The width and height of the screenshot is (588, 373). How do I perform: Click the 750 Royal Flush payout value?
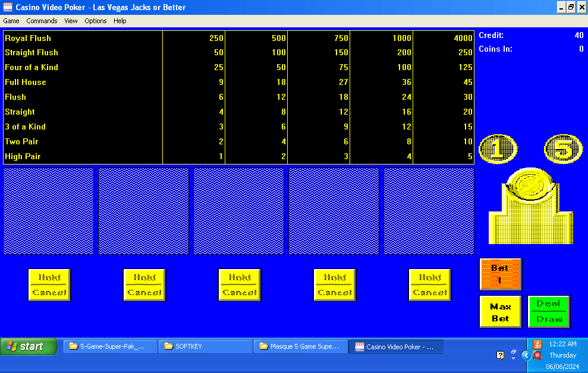(x=341, y=38)
